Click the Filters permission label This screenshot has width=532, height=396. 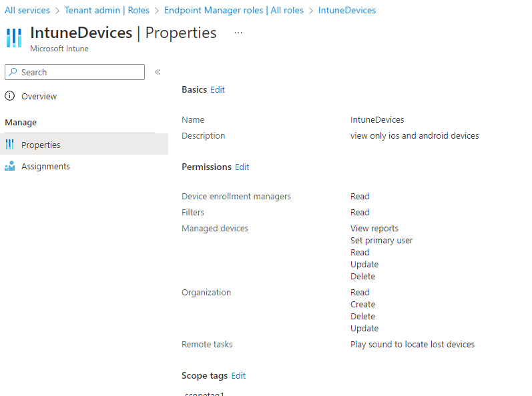pyautogui.click(x=193, y=213)
